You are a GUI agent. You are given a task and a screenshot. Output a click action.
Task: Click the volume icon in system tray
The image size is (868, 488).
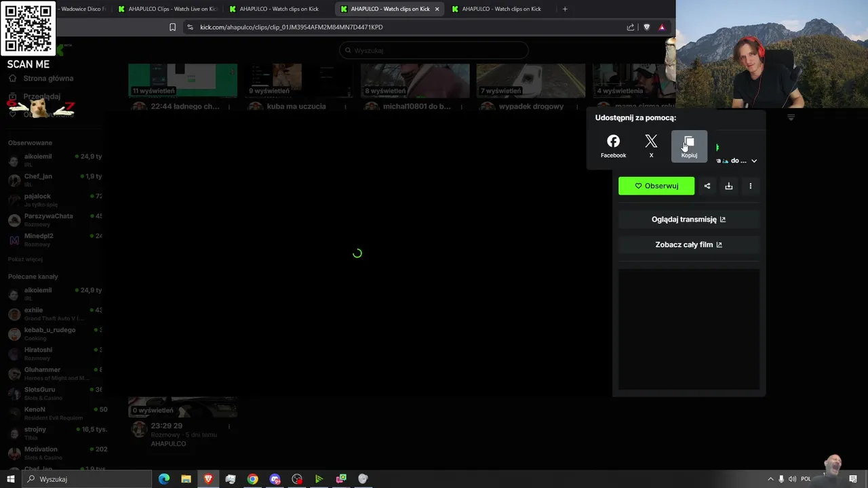[x=792, y=479]
